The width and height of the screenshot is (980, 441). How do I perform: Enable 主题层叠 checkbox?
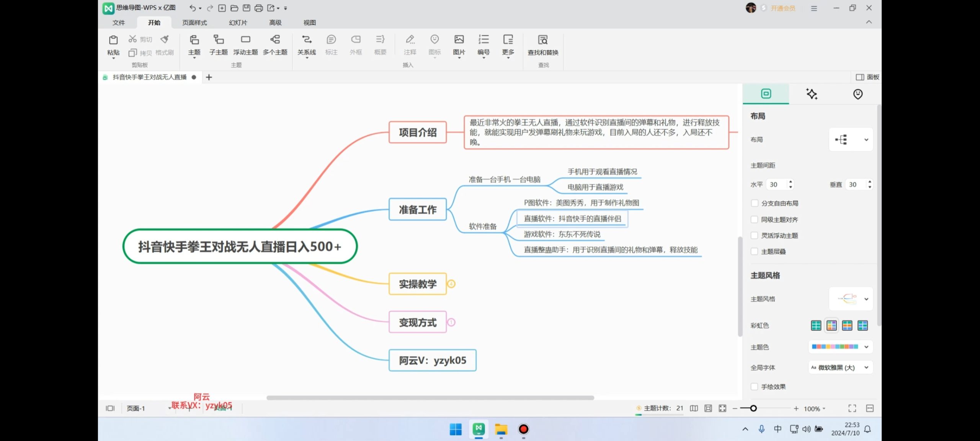755,252
